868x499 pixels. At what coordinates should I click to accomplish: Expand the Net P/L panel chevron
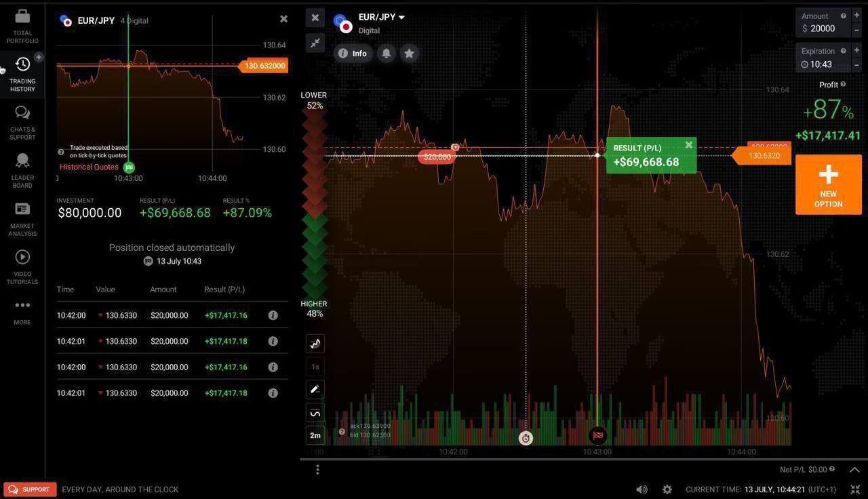pyautogui.click(x=854, y=469)
